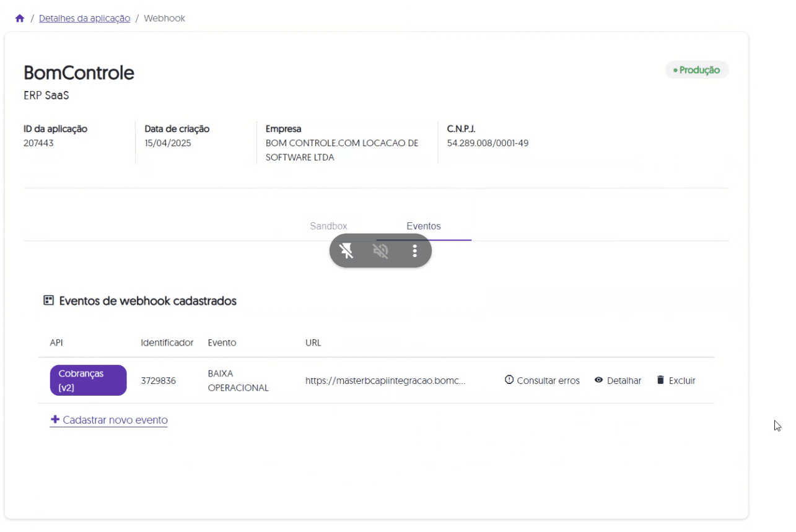Click Excluir to delete the webhook event
The width and height of the screenshot is (796, 532).
676,380
